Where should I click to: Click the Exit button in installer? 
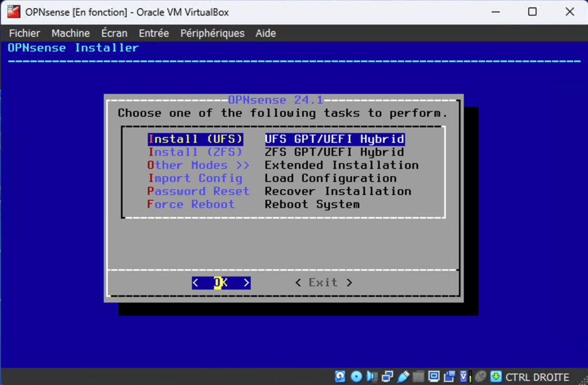pyautogui.click(x=323, y=283)
